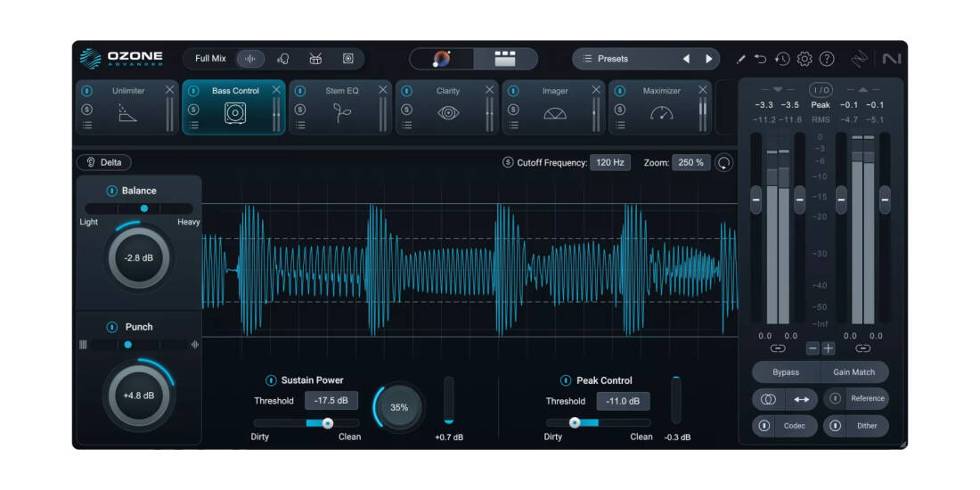Click the Peak Control Dirty-Clean slider handle
Viewport: 980px width, 490px height.
coord(575,423)
